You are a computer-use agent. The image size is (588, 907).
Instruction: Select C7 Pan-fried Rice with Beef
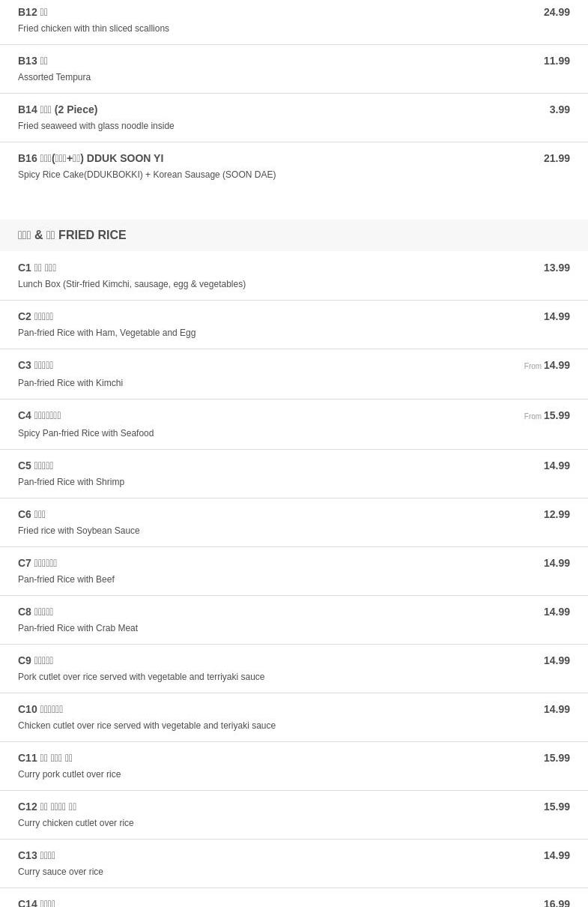point(294,571)
